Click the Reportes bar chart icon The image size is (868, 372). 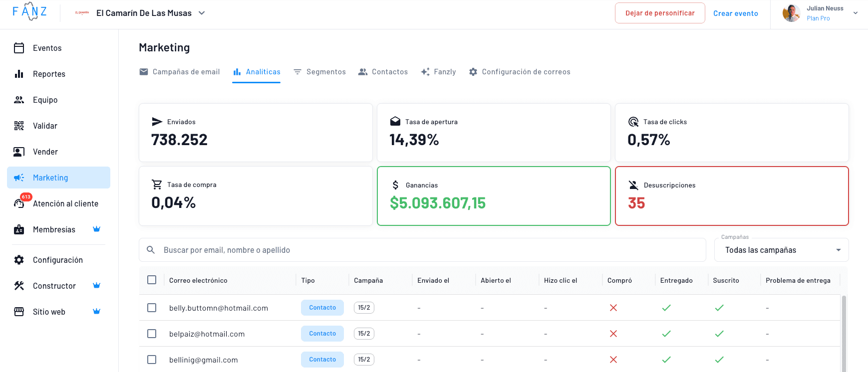pyautogui.click(x=19, y=74)
